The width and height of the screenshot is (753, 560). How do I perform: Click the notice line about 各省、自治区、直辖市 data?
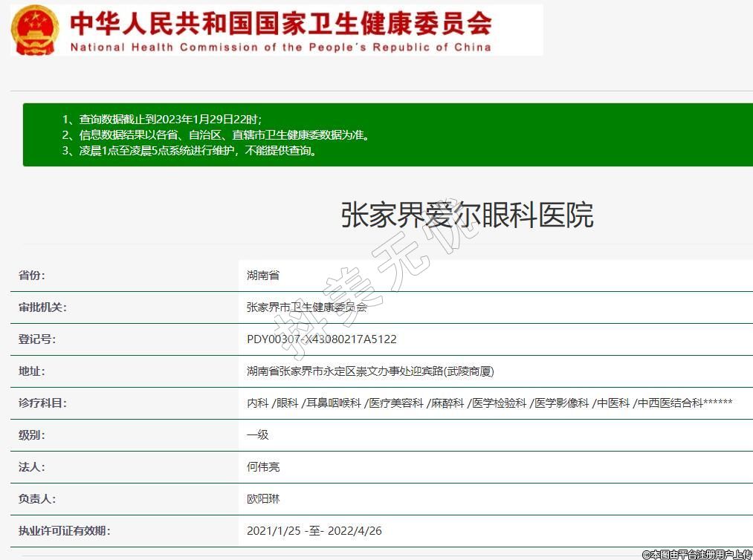[215, 135]
